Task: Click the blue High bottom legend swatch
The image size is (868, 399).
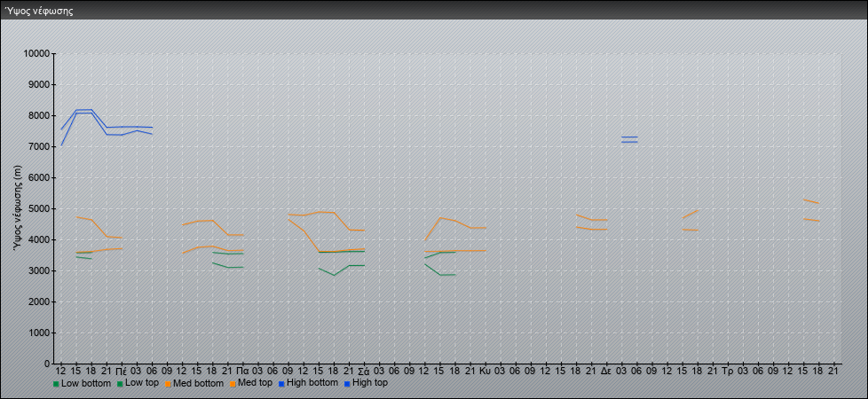Action: 281,384
